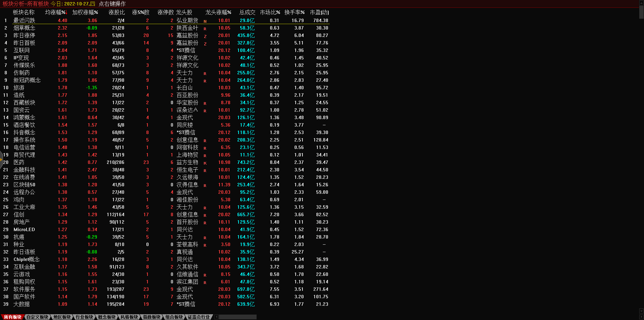The image size is (644, 320).
Task: Click the 龙头涨幅% column header
Action: click(x=218, y=13)
